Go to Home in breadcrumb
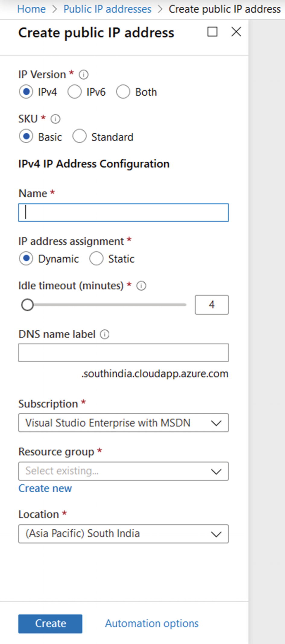The height and width of the screenshot is (644, 285). pyautogui.click(x=31, y=9)
